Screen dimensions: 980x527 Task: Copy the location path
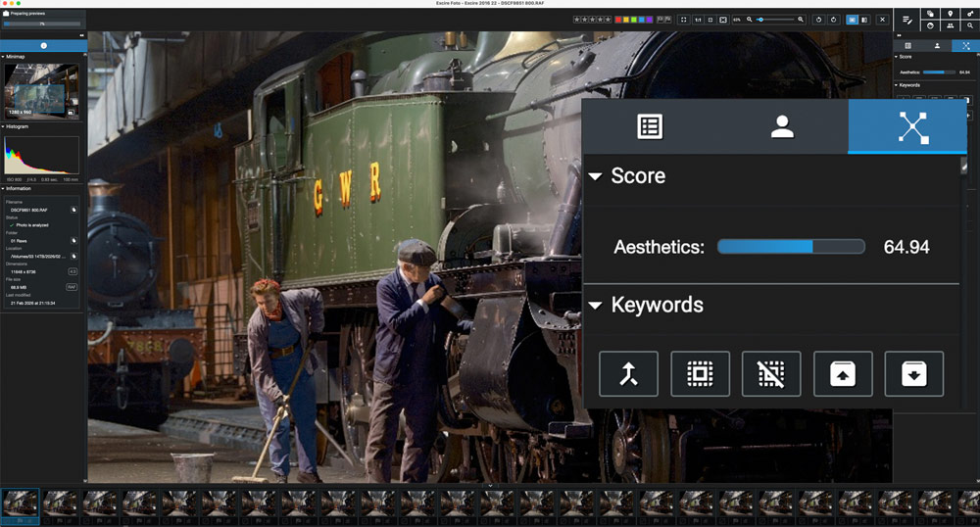[73, 256]
